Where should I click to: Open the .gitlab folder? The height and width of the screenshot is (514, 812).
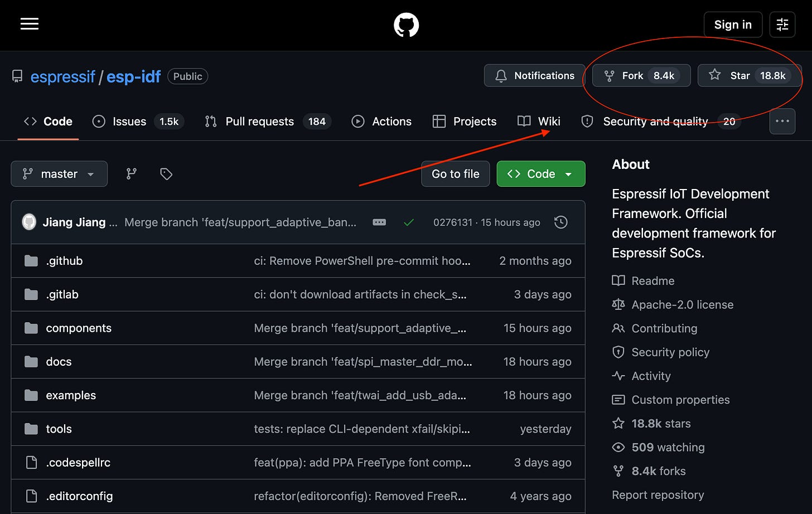[62, 294]
